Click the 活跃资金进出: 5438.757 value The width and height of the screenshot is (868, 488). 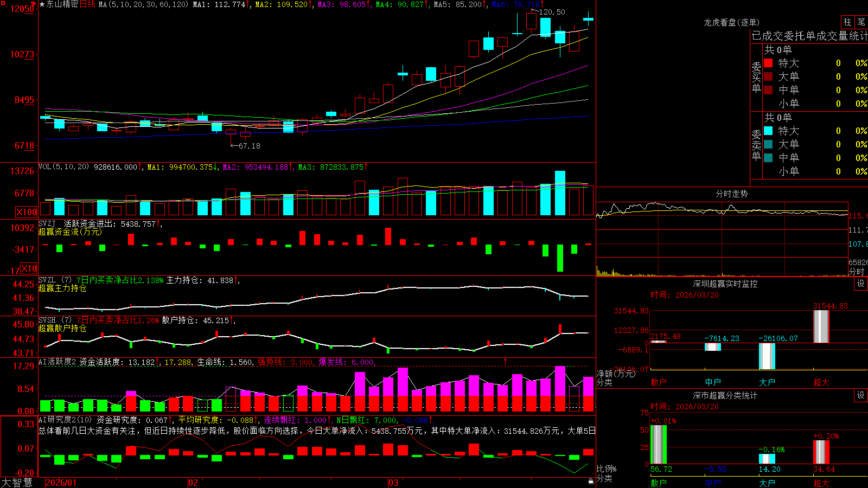110,223
